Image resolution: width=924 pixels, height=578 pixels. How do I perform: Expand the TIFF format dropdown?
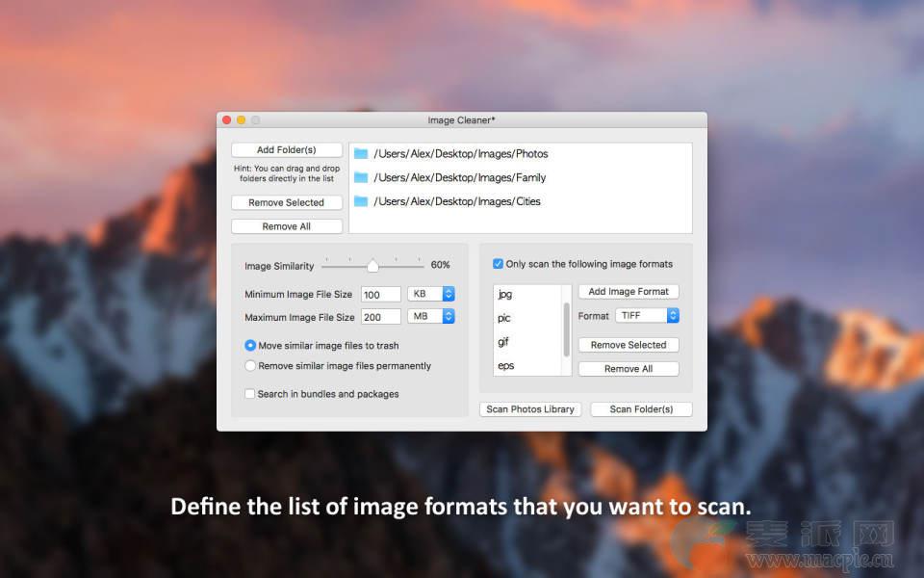[x=647, y=316]
